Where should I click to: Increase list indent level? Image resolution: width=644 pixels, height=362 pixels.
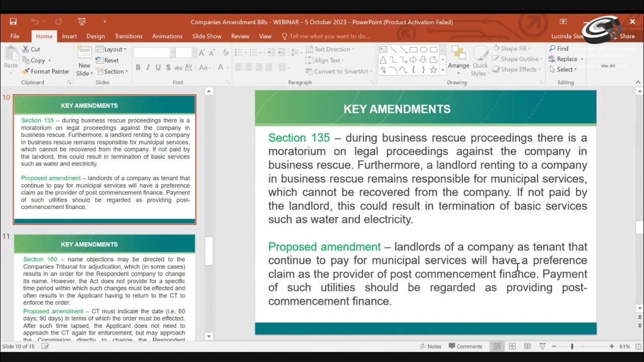[x=281, y=52]
